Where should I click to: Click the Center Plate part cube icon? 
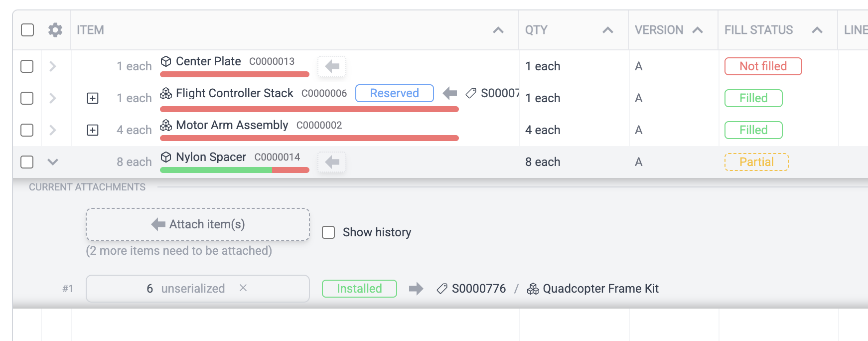point(166,61)
